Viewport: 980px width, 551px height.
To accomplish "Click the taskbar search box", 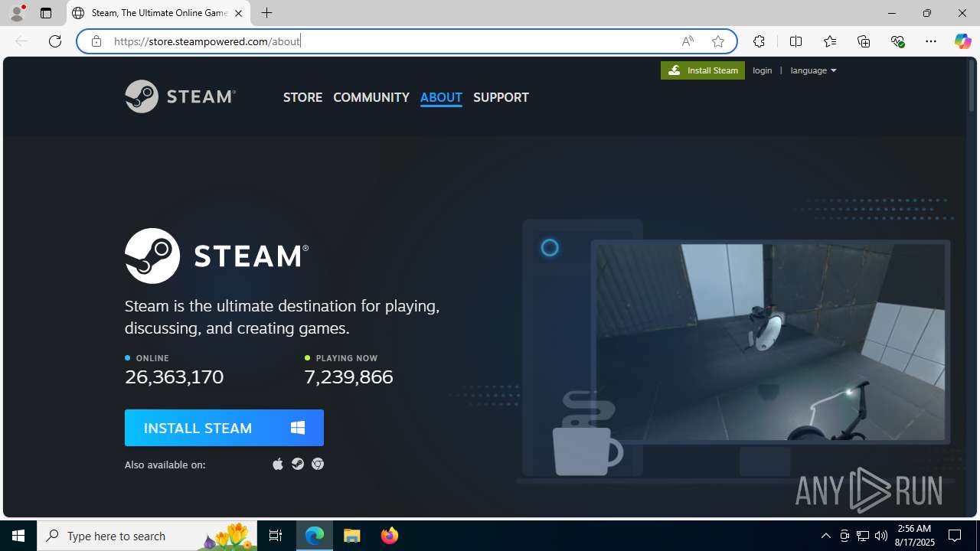I will coord(147,536).
